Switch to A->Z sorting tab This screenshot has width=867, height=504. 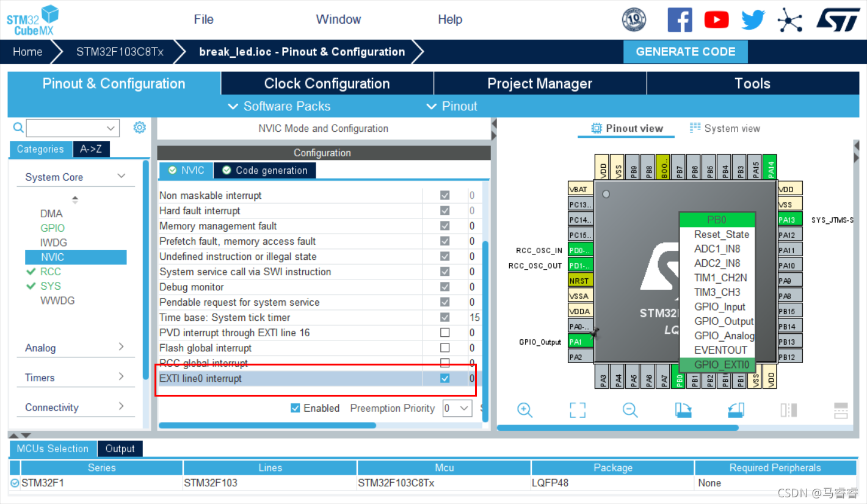[x=91, y=149]
